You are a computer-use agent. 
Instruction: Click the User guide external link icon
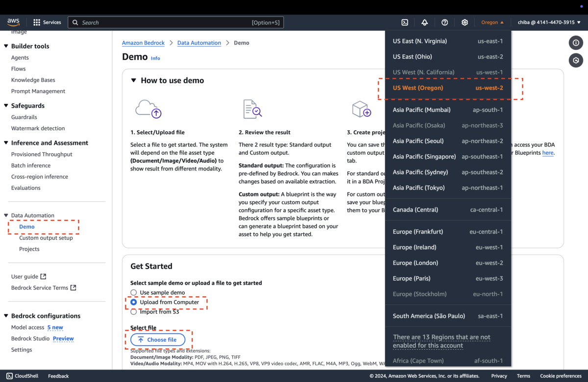(x=43, y=277)
